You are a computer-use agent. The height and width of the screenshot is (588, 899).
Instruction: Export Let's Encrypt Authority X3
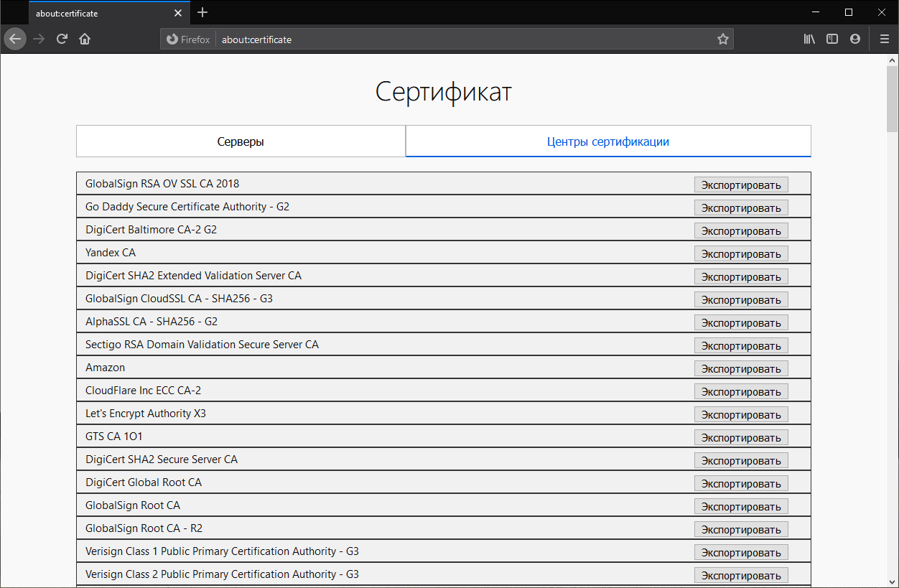[741, 414]
